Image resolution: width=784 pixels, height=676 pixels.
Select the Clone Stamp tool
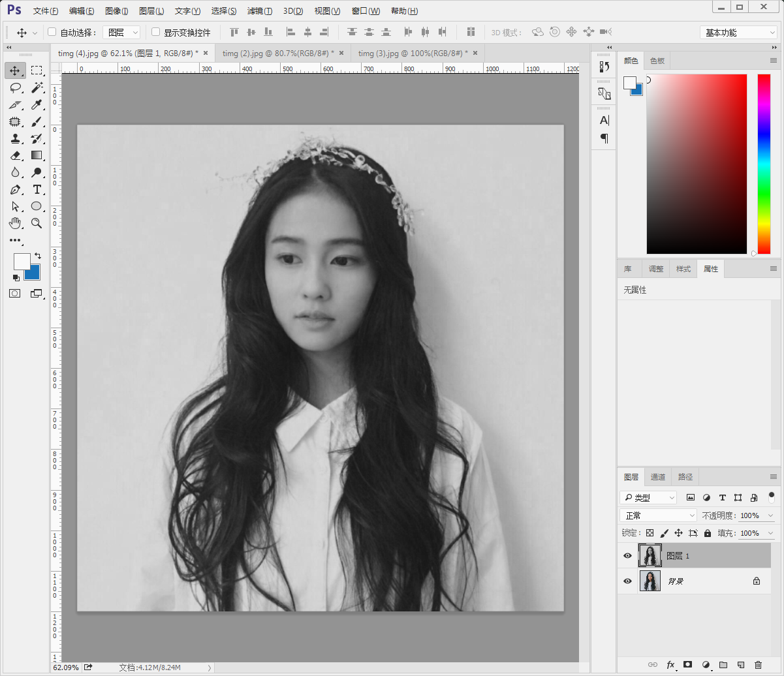point(15,138)
